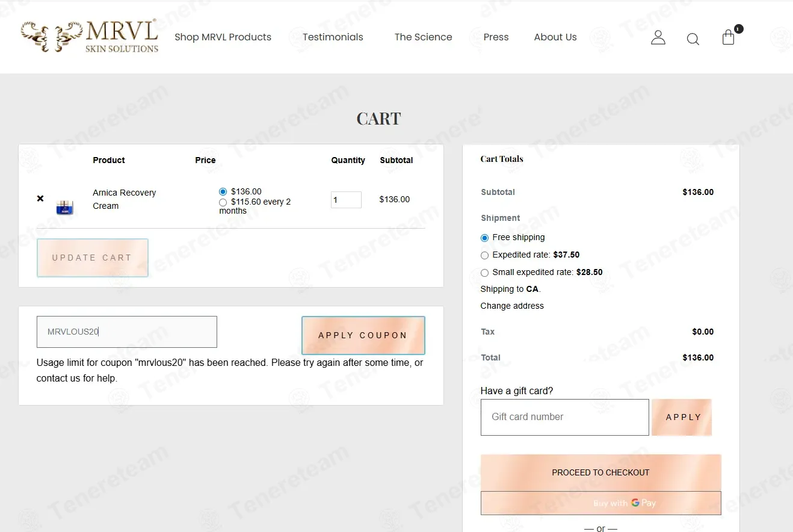Click Buy with G Pay button
Viewport: 793px width, 532px height.
point(600,503)
